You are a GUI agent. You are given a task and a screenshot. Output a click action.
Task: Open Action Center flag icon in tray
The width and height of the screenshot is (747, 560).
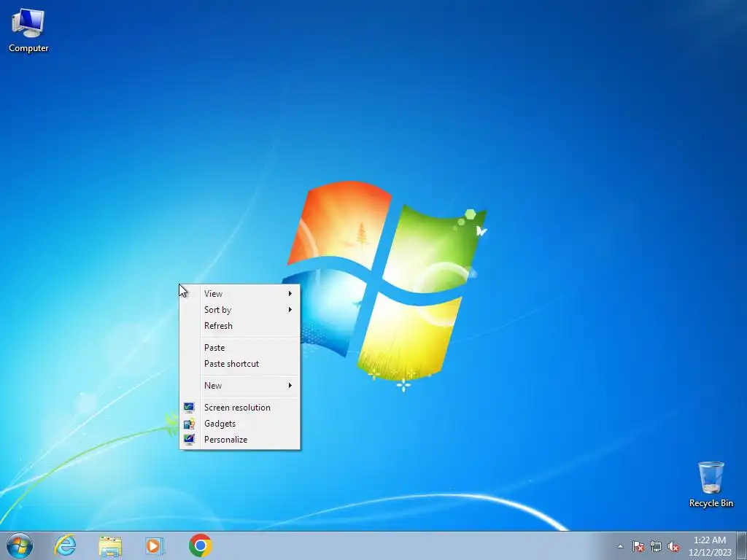638,546
